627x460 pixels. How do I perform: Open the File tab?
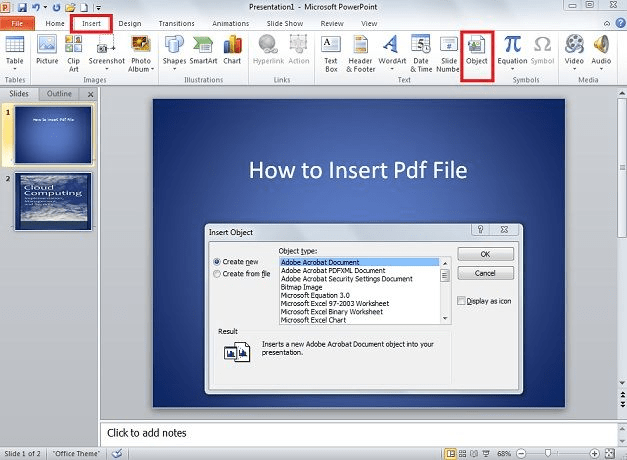(x=17, y=23)
